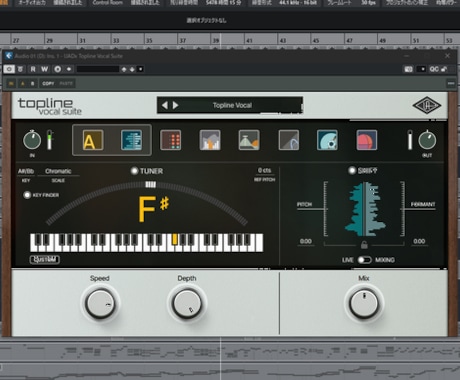Open the teal lined module icon beside A
This screenshot has height=380, width=460.
[x=131, y=140]
